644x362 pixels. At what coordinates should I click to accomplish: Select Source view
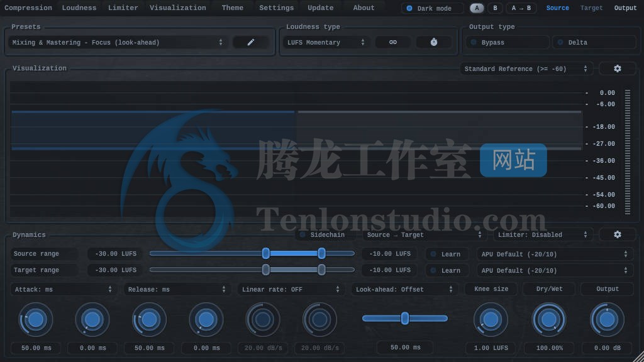[x=557, y=8]
